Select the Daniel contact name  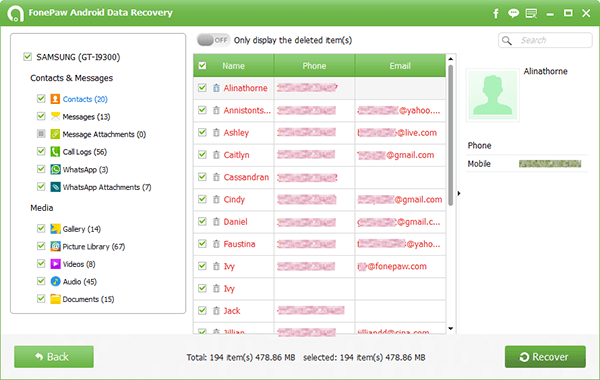coord(235,222)
